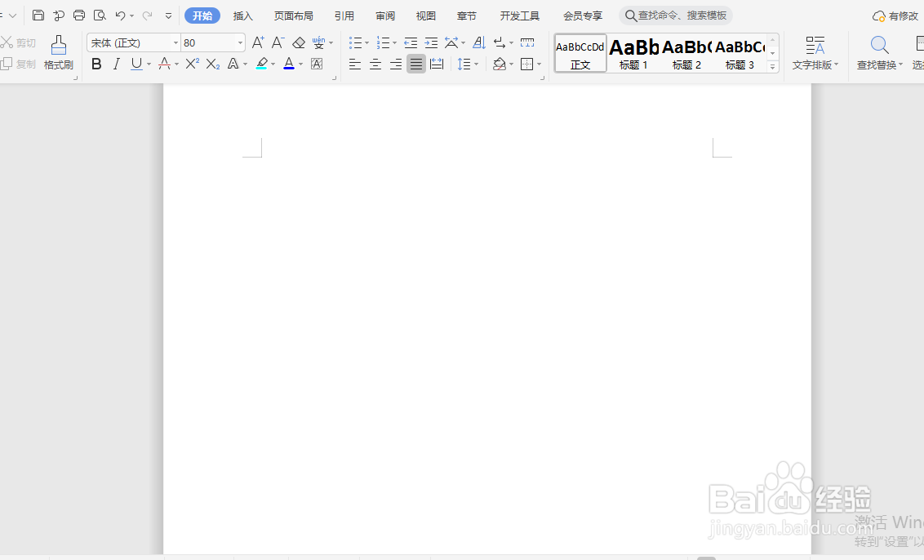Screen dimensions: 924x560
Task: Apply subscript X₂ formatting
Action: pyautogui.click(x=213, y=64)
